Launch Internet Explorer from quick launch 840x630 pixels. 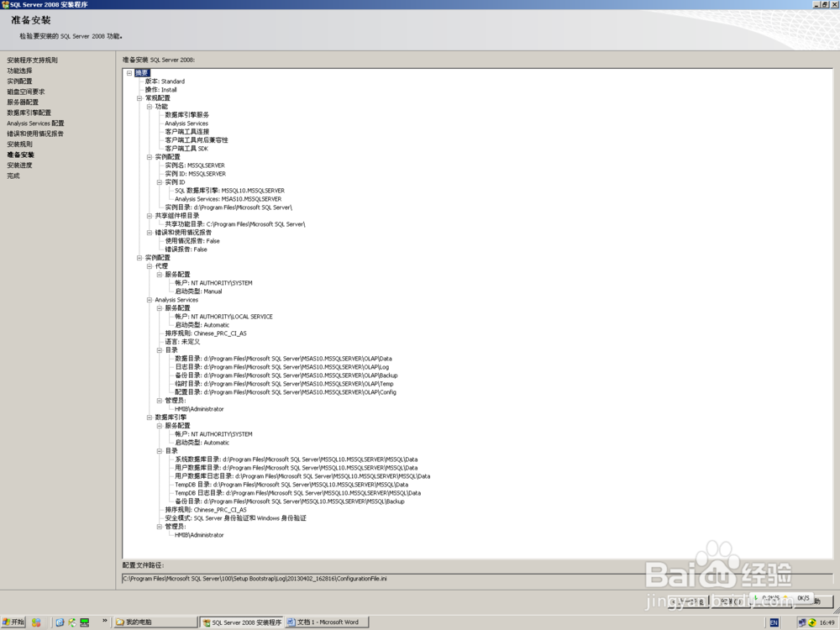pos(60,622)
